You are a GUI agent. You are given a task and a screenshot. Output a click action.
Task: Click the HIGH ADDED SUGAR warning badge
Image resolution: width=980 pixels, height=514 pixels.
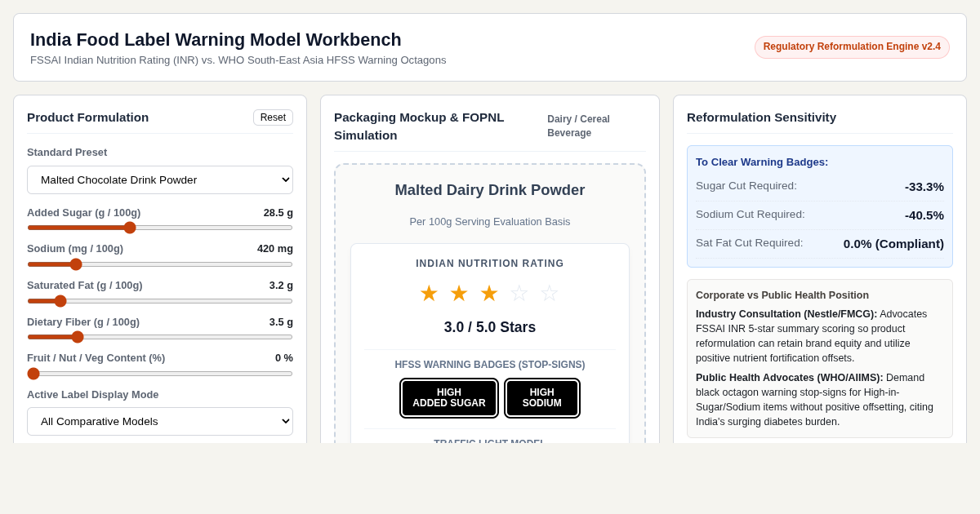449,398
